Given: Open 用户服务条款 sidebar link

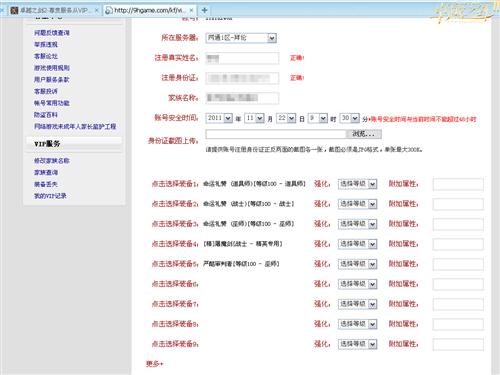Looking at the screenshot, I should click(52, 79).
